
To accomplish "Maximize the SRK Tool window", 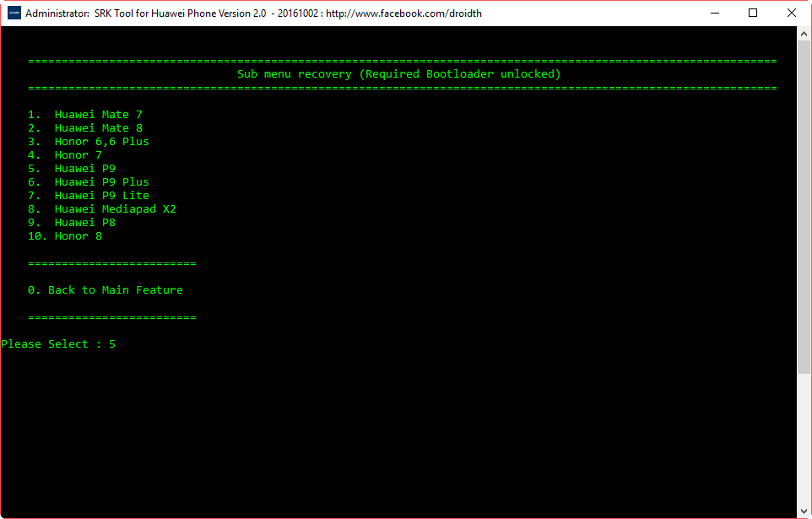I will [x=753, y=13].
